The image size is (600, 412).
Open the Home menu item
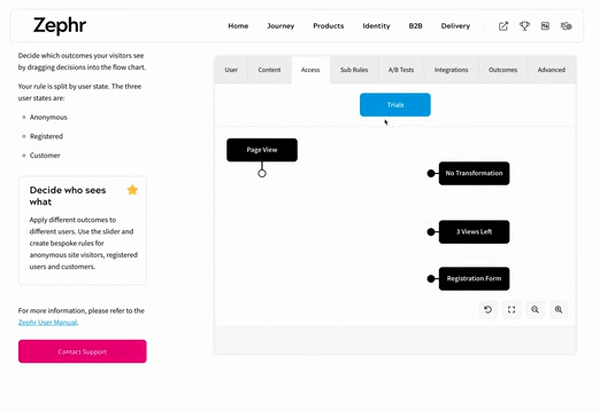point(238,26)
